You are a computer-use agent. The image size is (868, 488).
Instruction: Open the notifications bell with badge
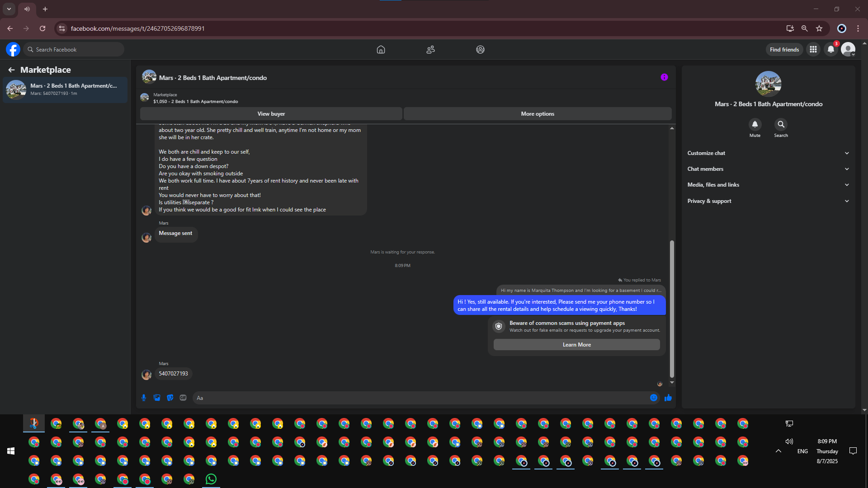[831, 50]
